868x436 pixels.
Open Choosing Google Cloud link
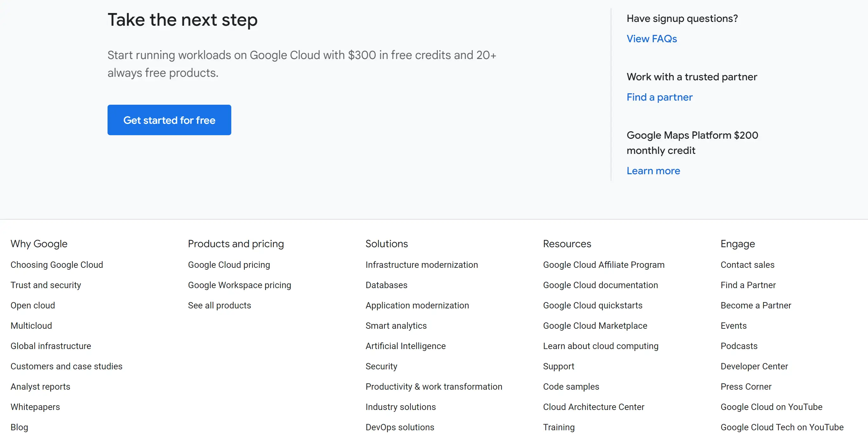[56, 265]
